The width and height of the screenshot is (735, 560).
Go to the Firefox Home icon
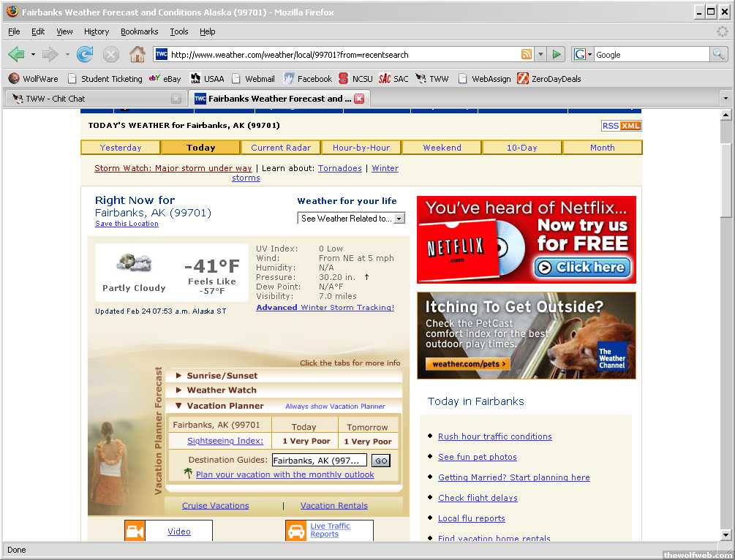pyautogui.click(x=137, y=55)
